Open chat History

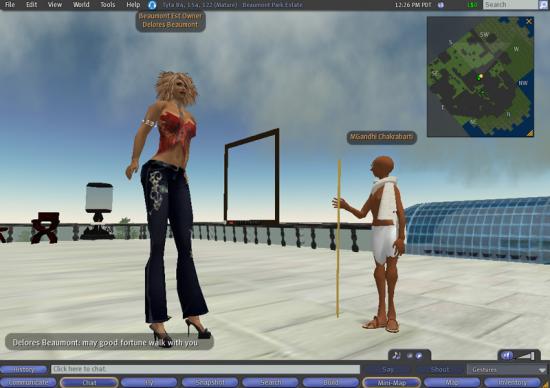[24, 369]
